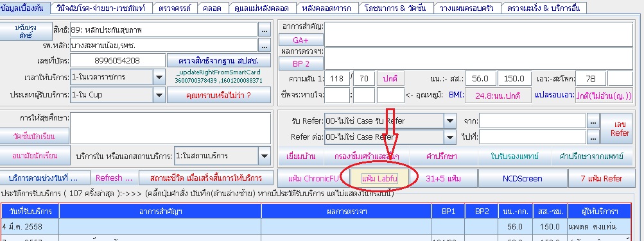Open the browse button beside ไปที่ field
Image resolution: width=644 pixels, height=241 pixels.
pyautogui.click(x=593, y=137)
